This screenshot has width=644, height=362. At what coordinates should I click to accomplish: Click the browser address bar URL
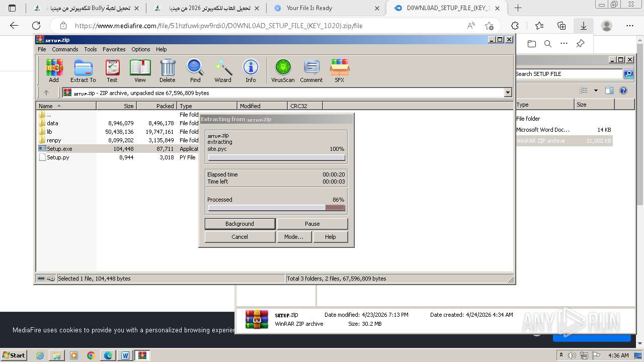[218, 26]
